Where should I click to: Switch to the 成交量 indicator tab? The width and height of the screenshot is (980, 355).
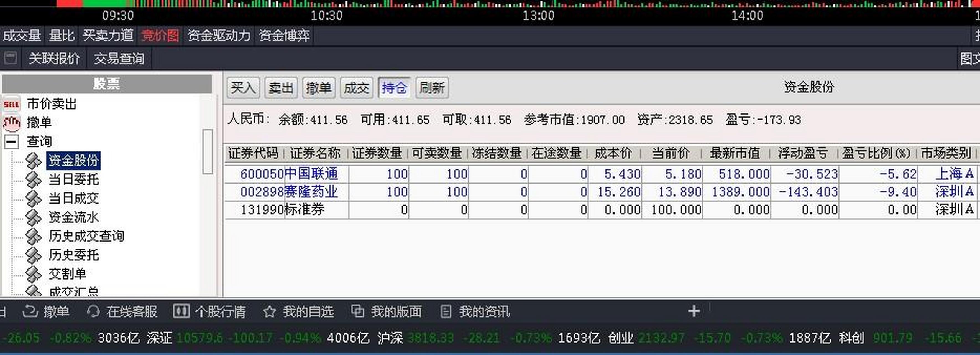click(x=22, y=35)
